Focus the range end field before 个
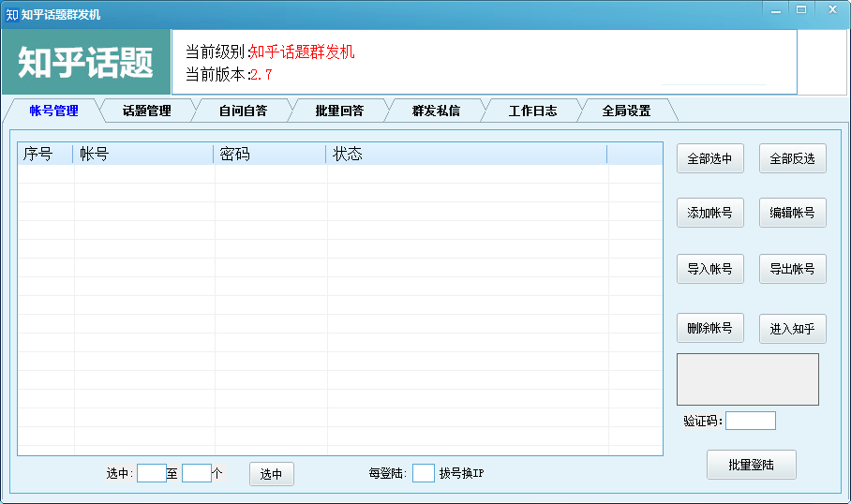Screen dimensions: 851x504 197,473
